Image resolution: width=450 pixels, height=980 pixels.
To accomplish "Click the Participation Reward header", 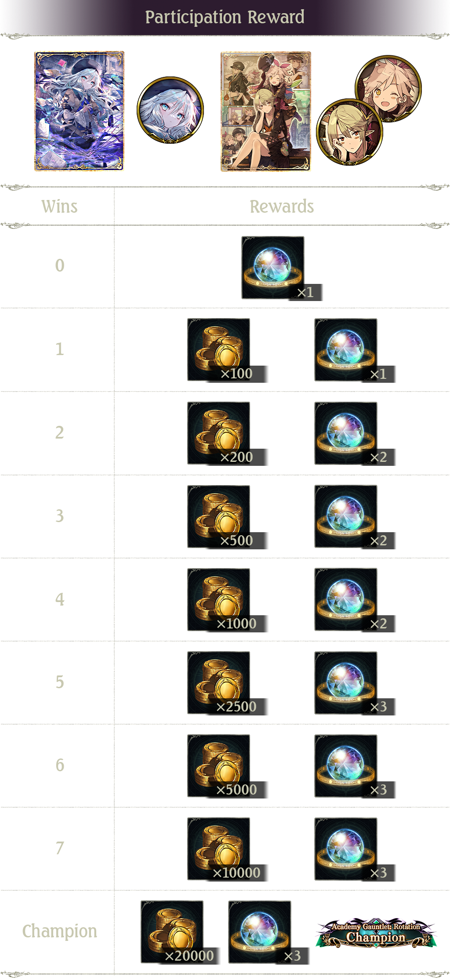I will [225, 17].
